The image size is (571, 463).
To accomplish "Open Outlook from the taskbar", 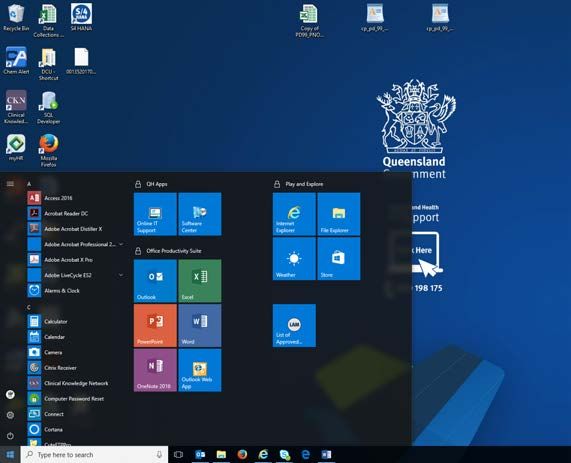I will (x=200, y=455).
